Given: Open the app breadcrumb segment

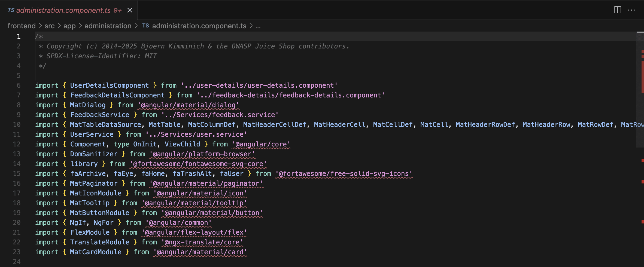Looking at the screenshot, I should [69, 26].
